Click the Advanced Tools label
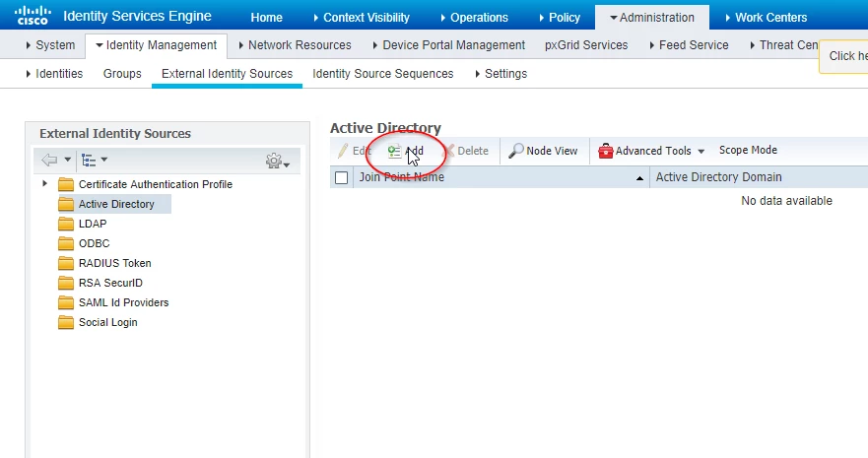Viewport: 868px width, 458px height. (653, 151)
